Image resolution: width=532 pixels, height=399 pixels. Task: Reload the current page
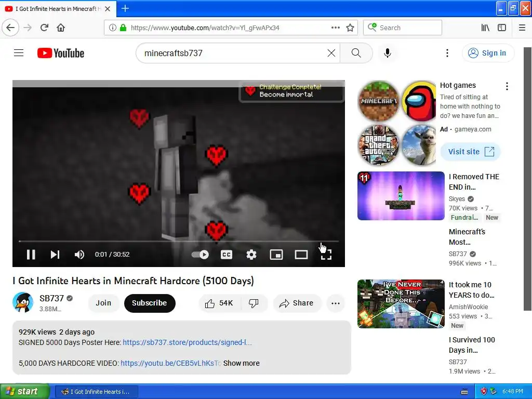[44, 28]
